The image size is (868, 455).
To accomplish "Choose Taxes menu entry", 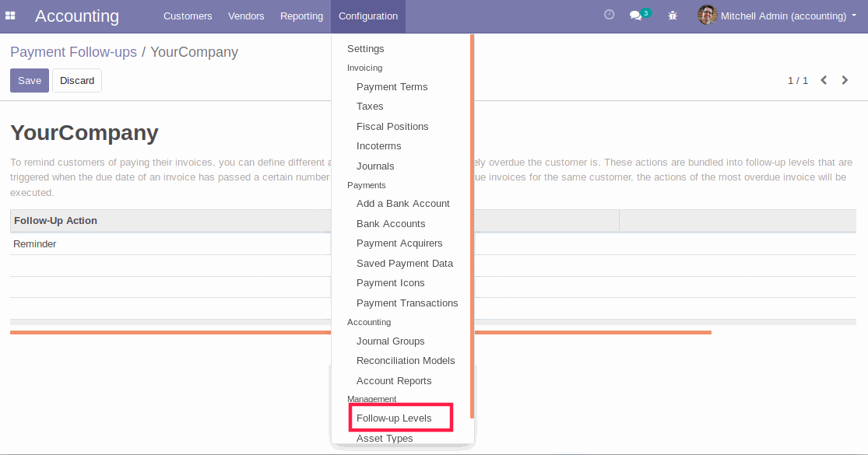I will coord(370,106).
